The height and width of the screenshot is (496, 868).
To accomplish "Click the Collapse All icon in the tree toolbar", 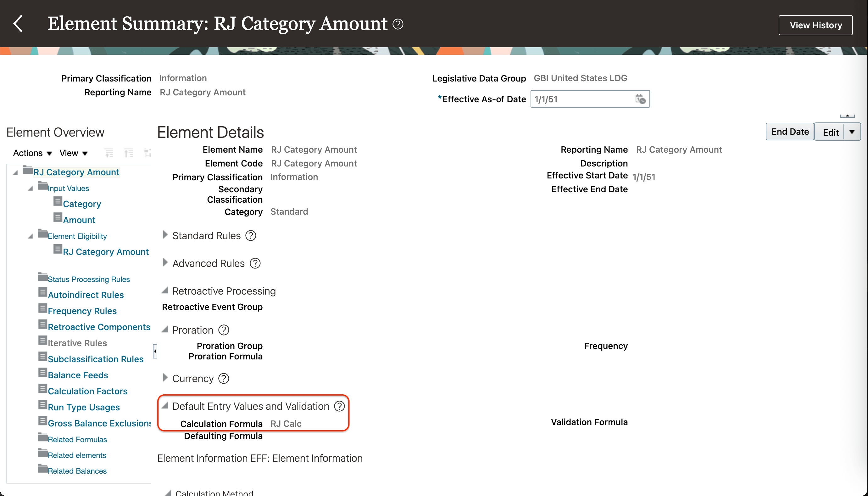I will coord(109,153).
